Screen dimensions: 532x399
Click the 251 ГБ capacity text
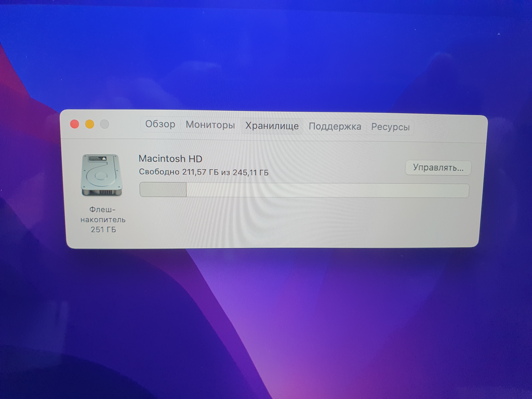[x=103, y=230]
